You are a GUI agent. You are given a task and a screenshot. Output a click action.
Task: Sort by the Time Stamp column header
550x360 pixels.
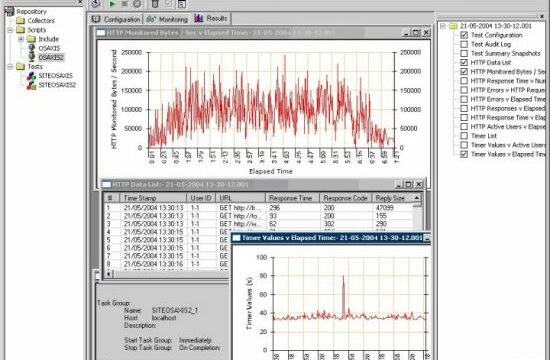(153, 198)
